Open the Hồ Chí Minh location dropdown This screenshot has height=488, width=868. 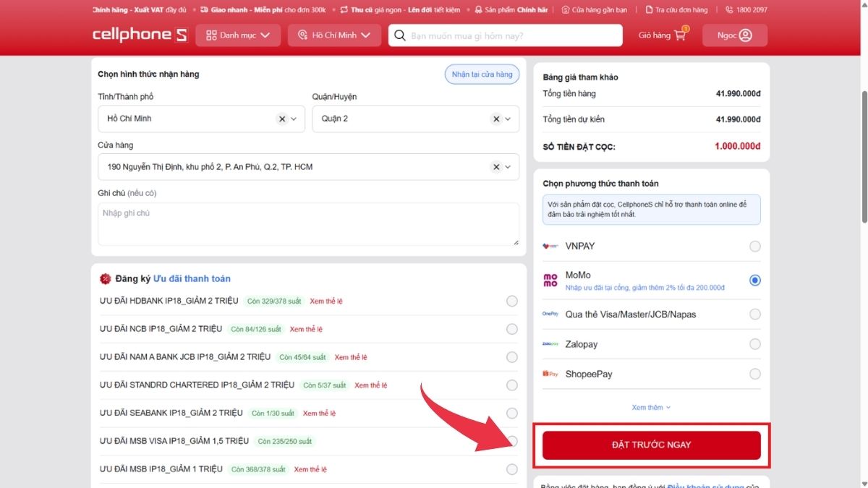point(334,35)
